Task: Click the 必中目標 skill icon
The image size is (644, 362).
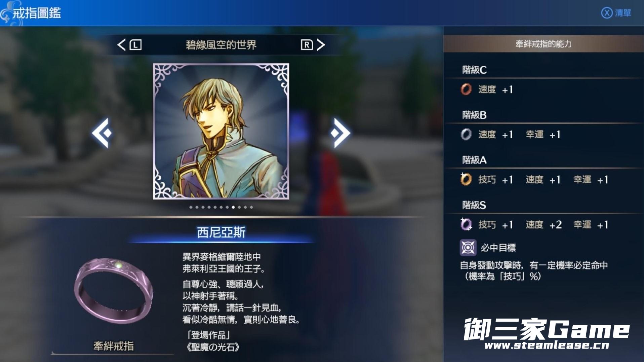Action: pyautogui.click(x=468, y=248)
